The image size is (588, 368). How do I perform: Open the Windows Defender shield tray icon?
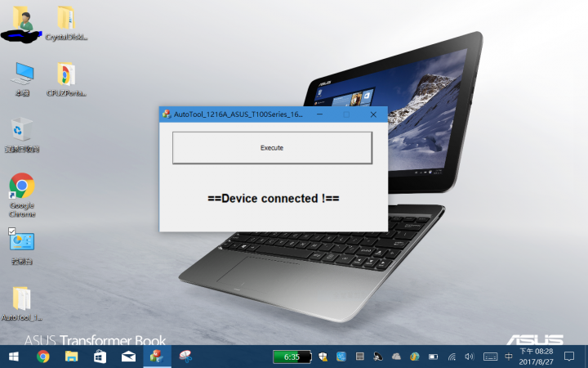tap(323, 357)
